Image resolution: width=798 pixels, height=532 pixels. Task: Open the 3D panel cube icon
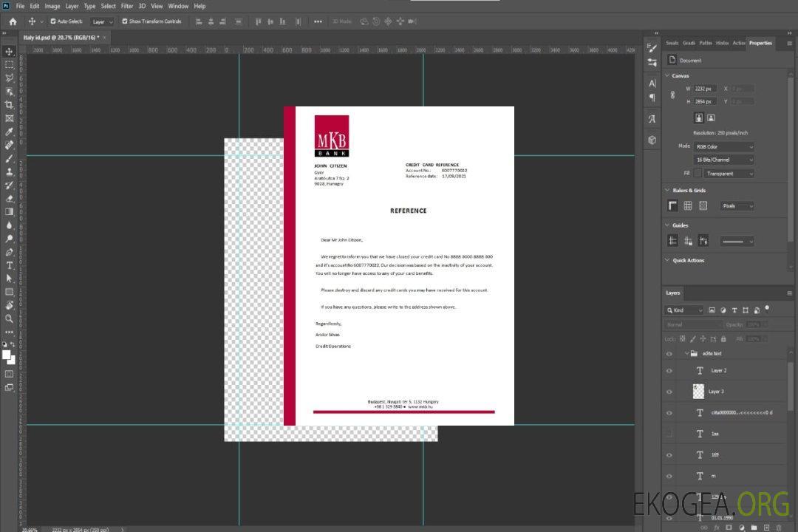652,140
